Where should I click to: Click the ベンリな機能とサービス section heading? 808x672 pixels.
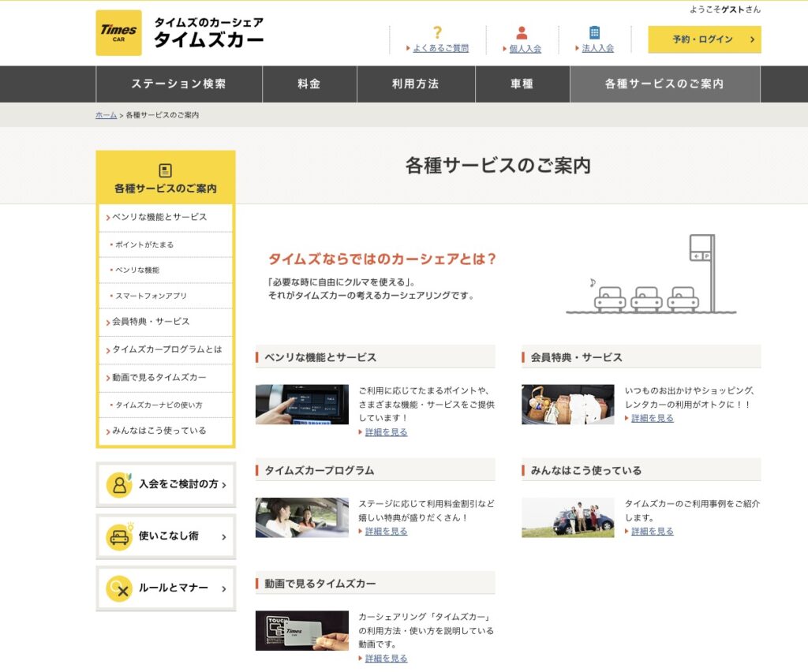click(375, 357)
